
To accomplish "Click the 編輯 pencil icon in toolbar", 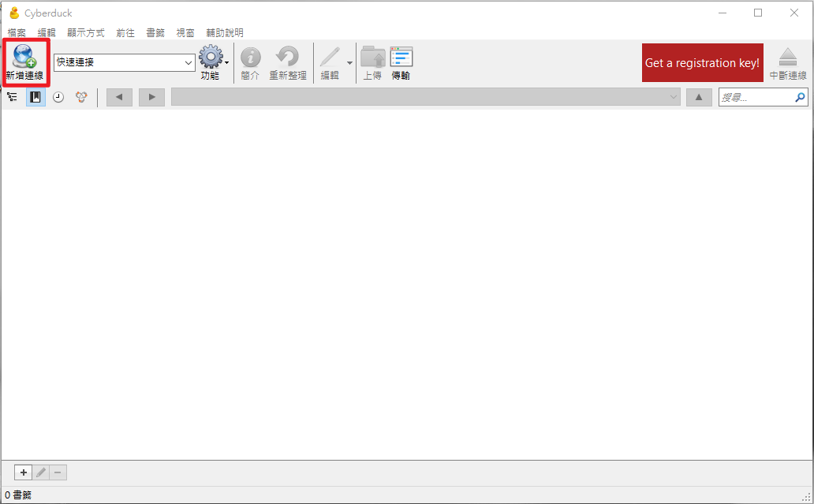I will tap(330, 57).
